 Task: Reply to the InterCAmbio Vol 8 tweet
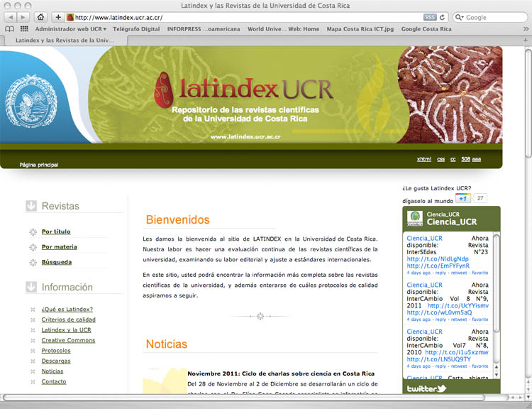coord(440,320)
